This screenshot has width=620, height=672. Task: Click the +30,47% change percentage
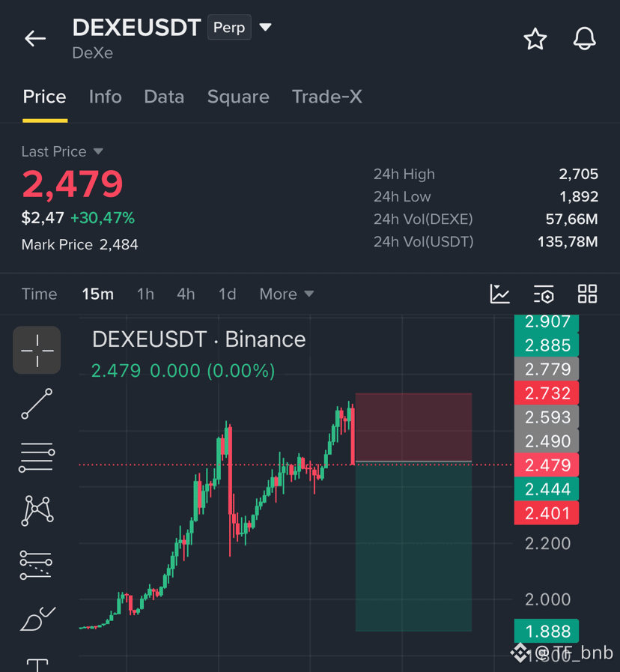click(103, 218)
